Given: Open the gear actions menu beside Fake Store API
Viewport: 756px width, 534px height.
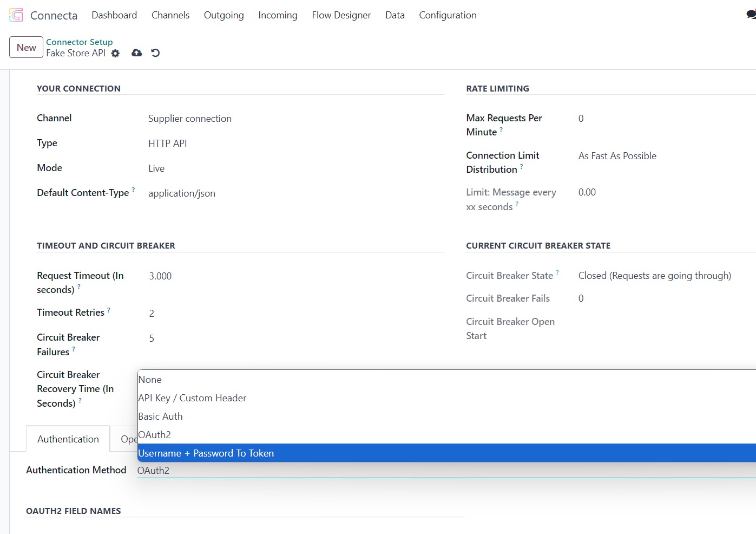Looking at the screenshot, I should point(115,53).
